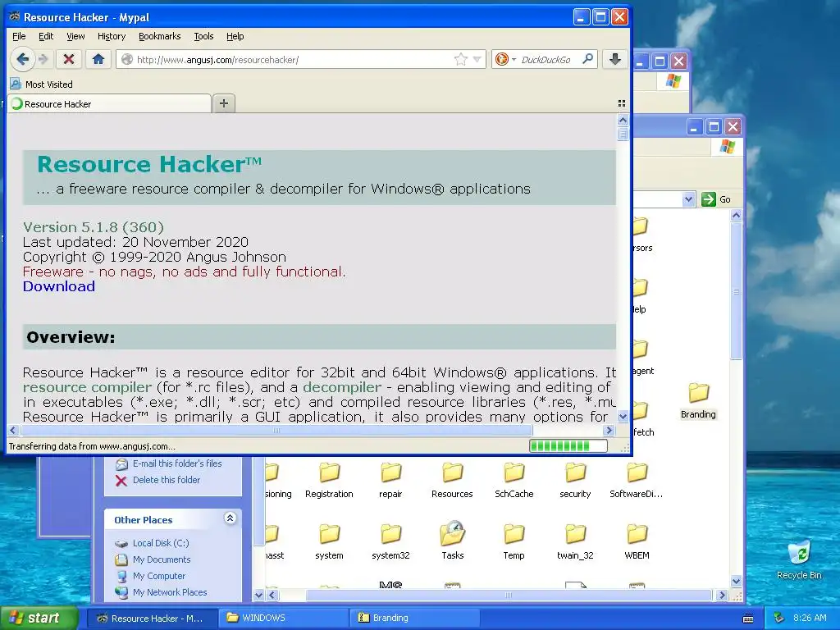Open the Bookmarks menu
Screen dimensions: 840x630
click(x=160, y=36)
